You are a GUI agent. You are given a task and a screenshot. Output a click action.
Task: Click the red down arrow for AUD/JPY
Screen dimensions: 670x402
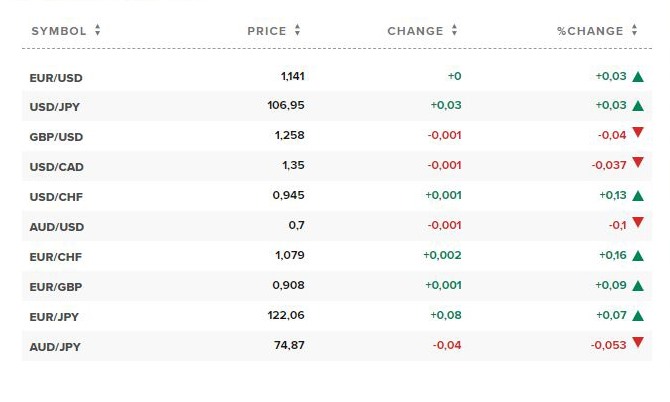[638, 342]
